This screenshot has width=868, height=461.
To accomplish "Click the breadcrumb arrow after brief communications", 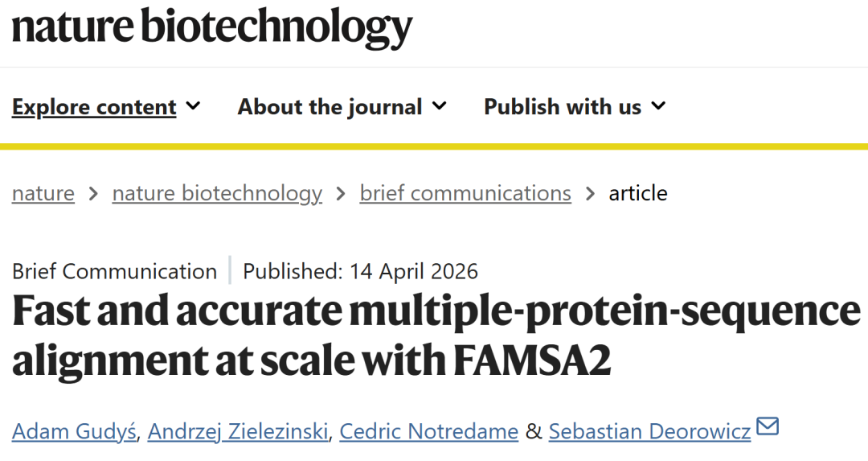I will tap(591, 194).
